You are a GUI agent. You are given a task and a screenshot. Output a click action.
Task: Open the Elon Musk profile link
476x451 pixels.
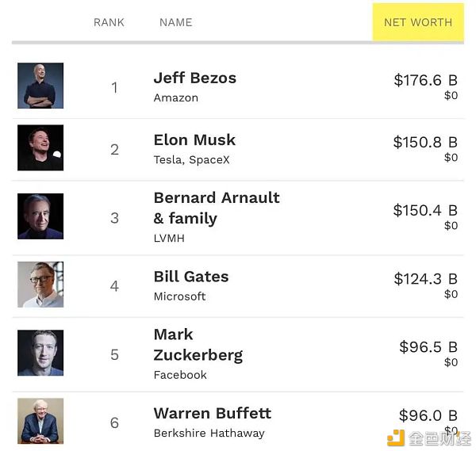(x=194, y=140)
